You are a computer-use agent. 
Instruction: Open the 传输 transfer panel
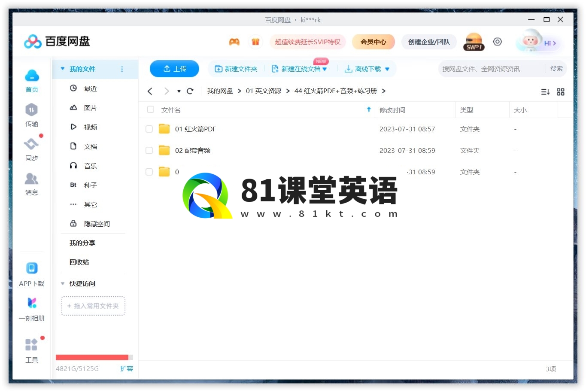(31, 110)
